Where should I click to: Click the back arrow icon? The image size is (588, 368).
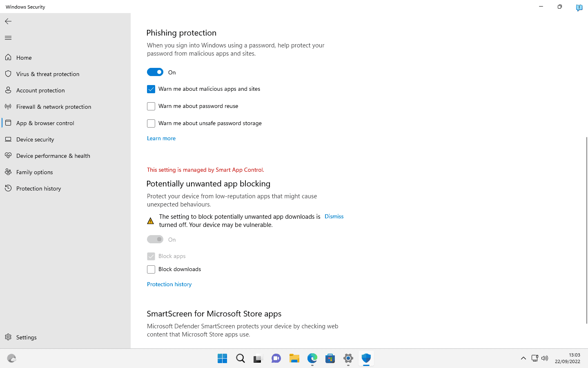click(8, 21)
